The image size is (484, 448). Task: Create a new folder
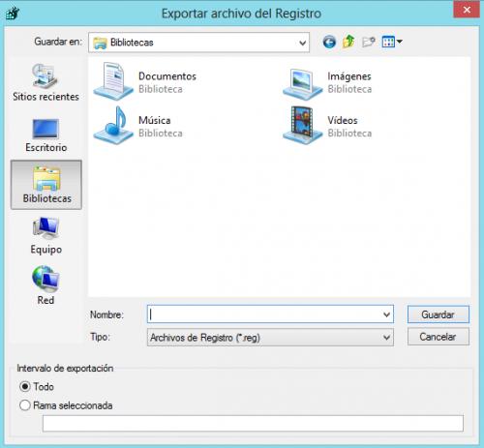369,42
